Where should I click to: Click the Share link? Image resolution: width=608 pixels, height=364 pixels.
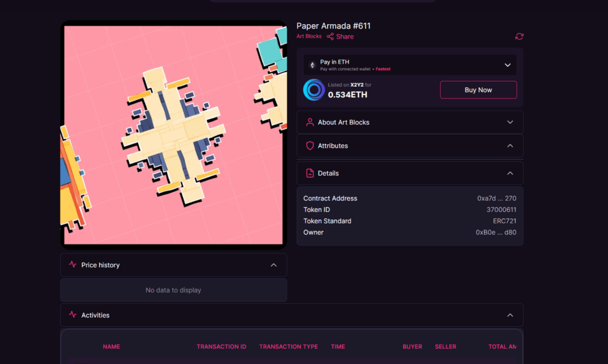pos(345,37)
